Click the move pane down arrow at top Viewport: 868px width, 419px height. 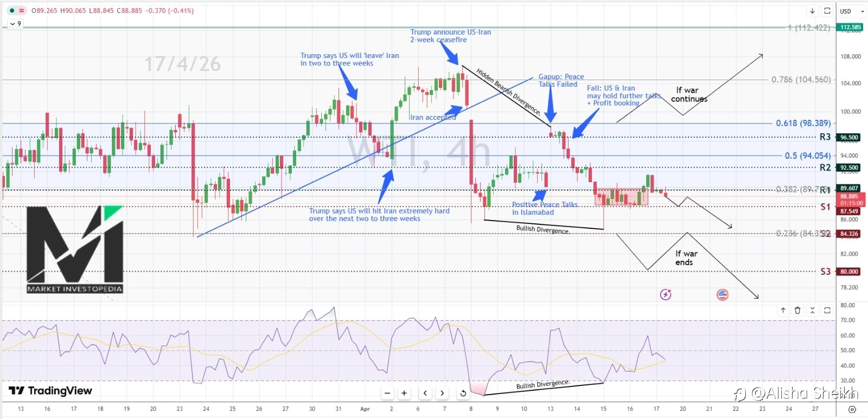[x=812, y=10]
